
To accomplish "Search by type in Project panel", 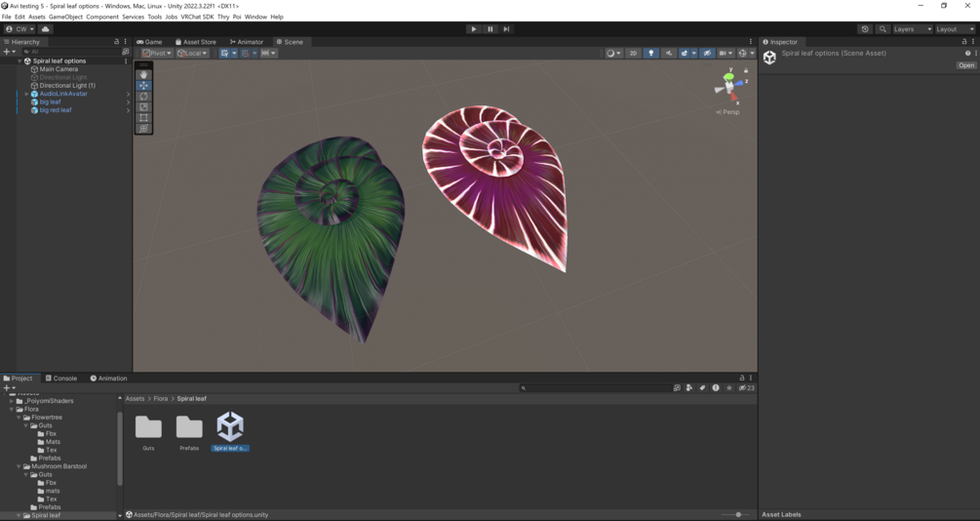I will coord(689,387).
